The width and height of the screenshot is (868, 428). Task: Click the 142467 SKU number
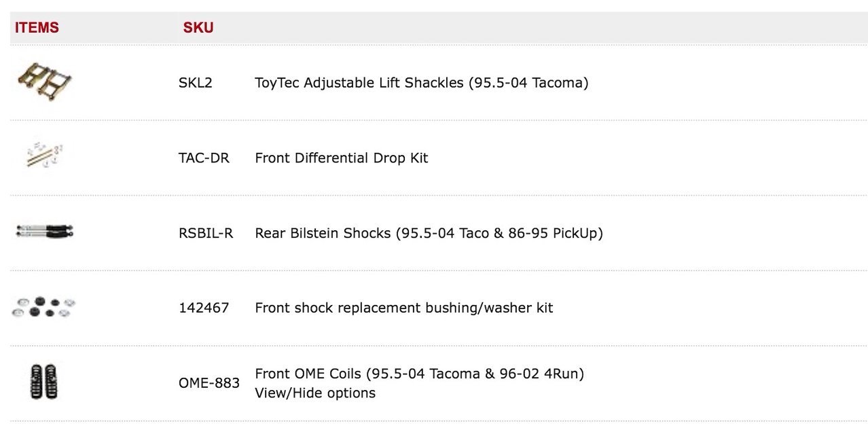point(204,308)
